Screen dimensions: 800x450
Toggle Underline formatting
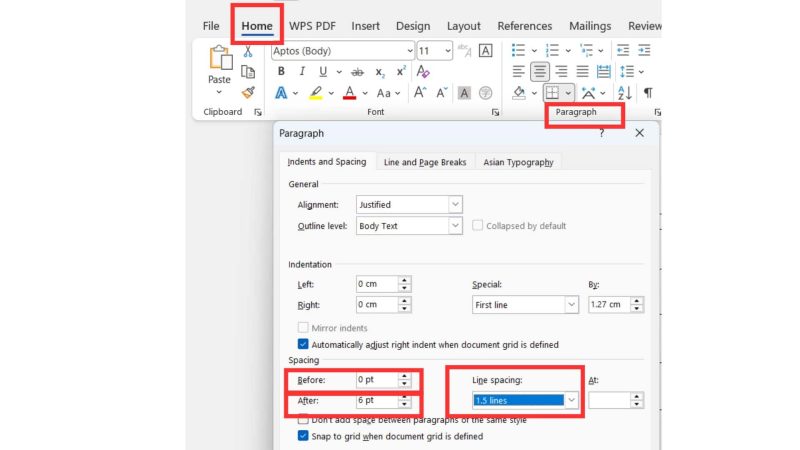(322, 71)
